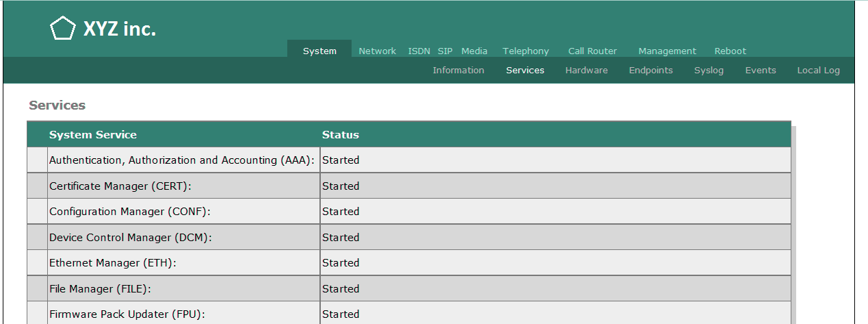Click the XYZ inc. pentagon logo
868x324 pixels.
62,28
